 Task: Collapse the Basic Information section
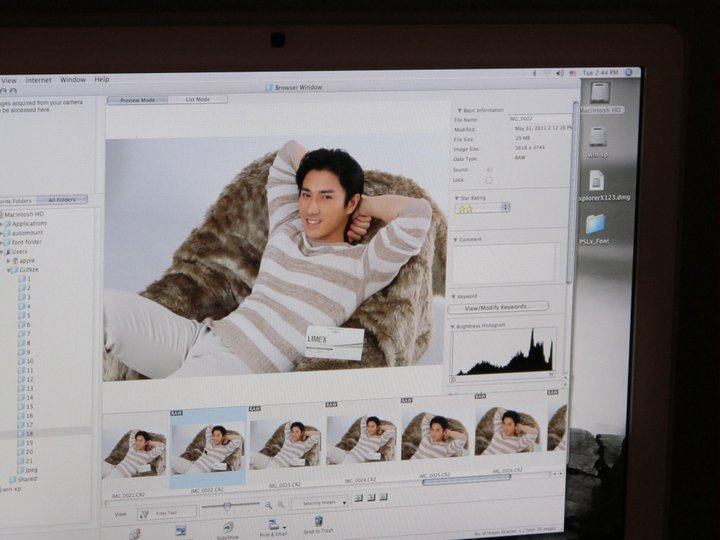point(459,111)
